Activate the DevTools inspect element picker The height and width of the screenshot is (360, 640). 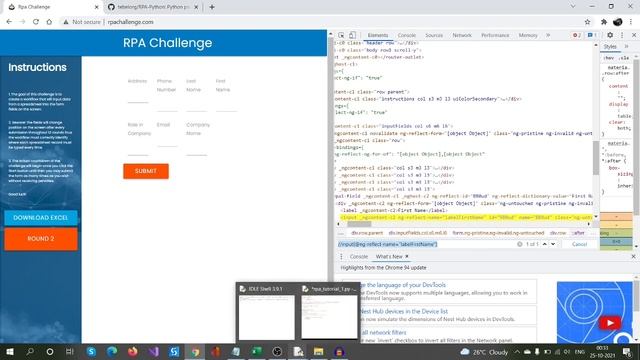pos(341,36)
